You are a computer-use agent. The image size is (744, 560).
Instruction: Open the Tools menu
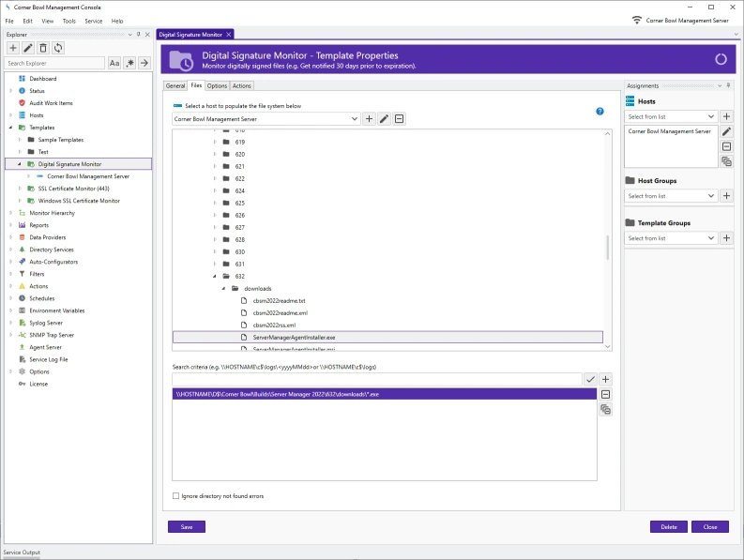[68, 21]
